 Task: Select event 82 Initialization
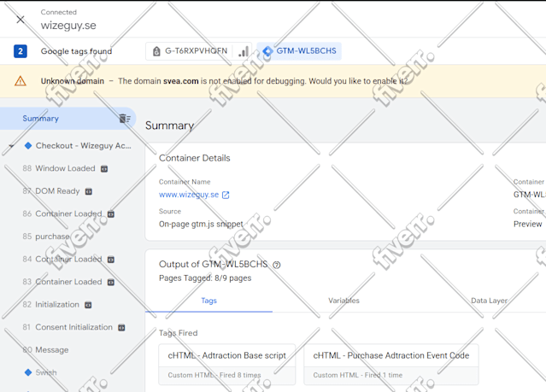tap(50, 305)
